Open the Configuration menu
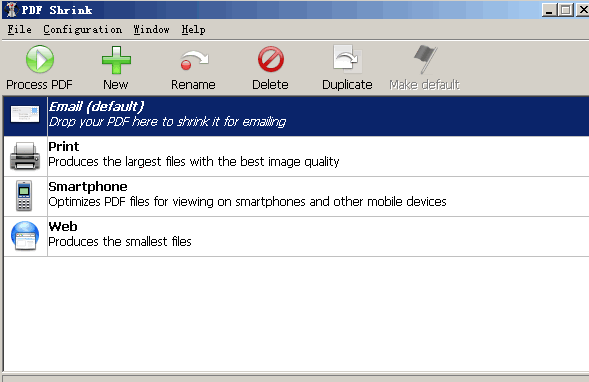This screenshot has height=382, width=589. tap(83, 29)
